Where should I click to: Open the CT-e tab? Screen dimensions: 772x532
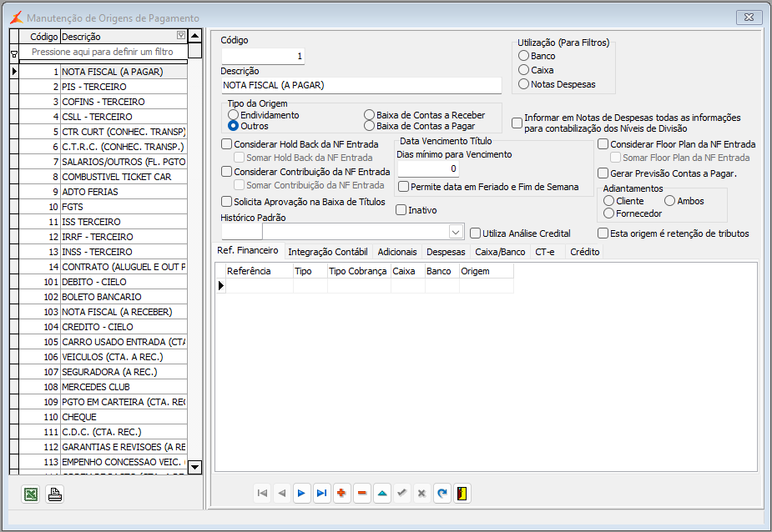(545, 252)
